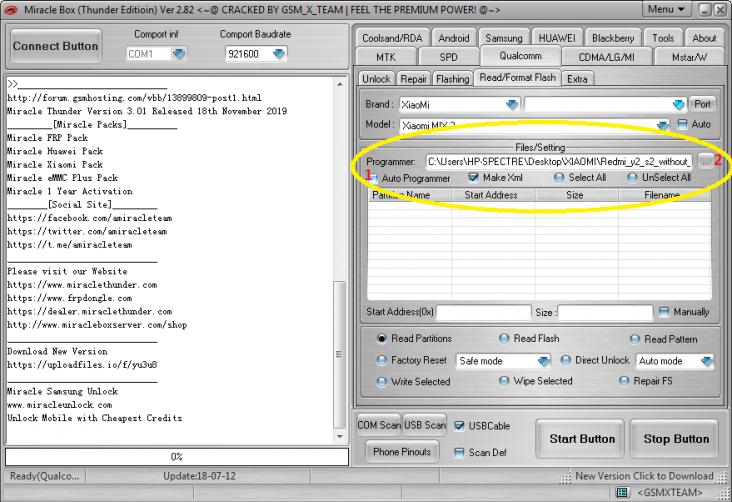Select the Write Selected radio button
The image size is (732, 502).
coord(381,382)
